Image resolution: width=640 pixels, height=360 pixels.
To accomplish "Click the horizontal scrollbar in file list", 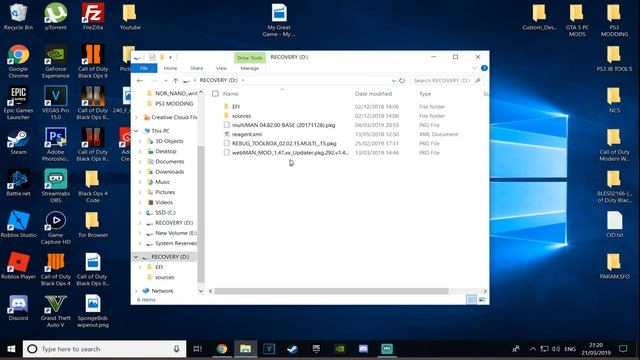I will coord(331,291).
